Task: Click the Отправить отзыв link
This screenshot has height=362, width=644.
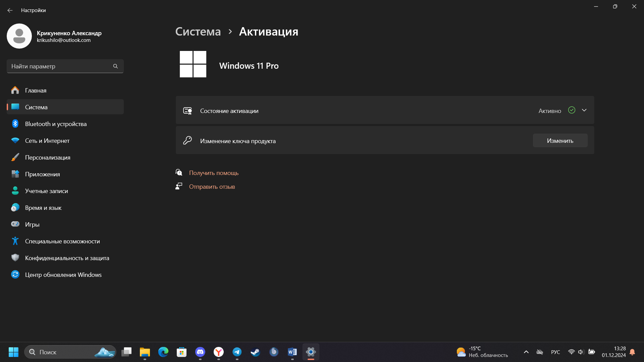Action: pos(212,187)
